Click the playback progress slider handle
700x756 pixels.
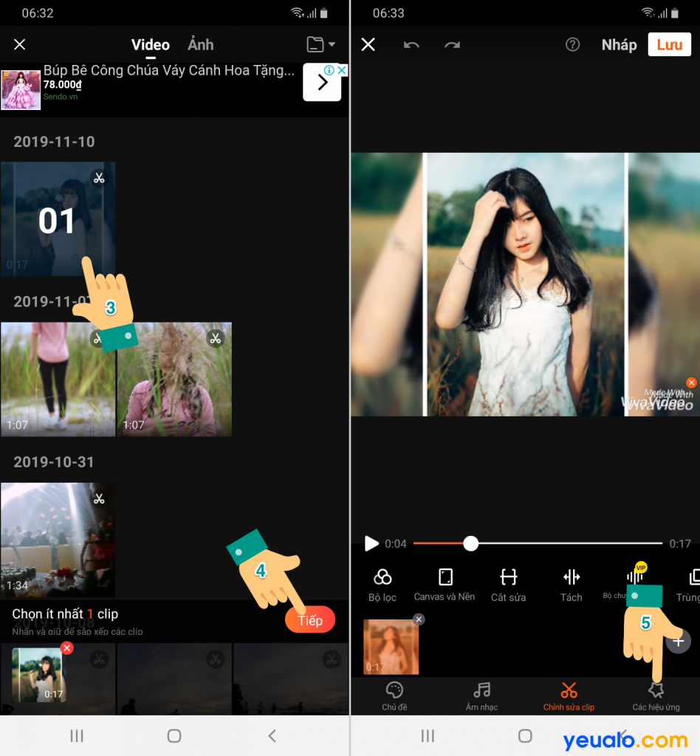(x=471, y=544)
